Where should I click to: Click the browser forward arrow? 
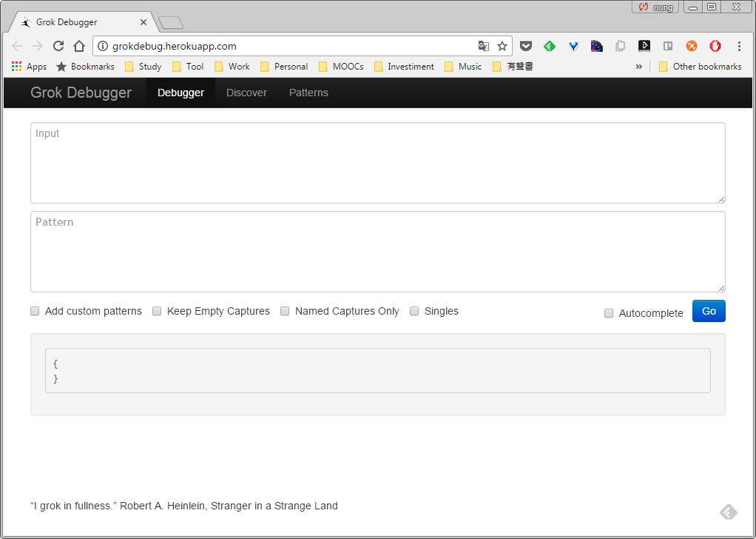coord(38,46)
